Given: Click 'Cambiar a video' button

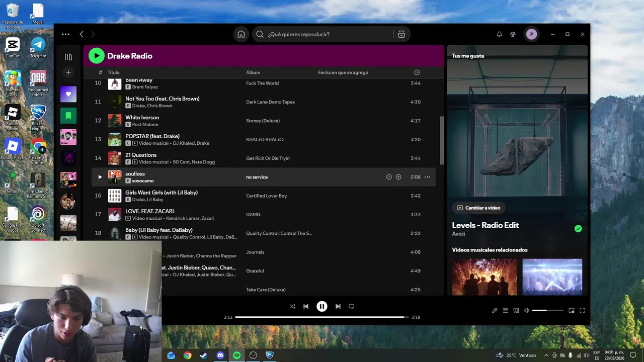Looking at the screenshot, I should coord(478,208).
